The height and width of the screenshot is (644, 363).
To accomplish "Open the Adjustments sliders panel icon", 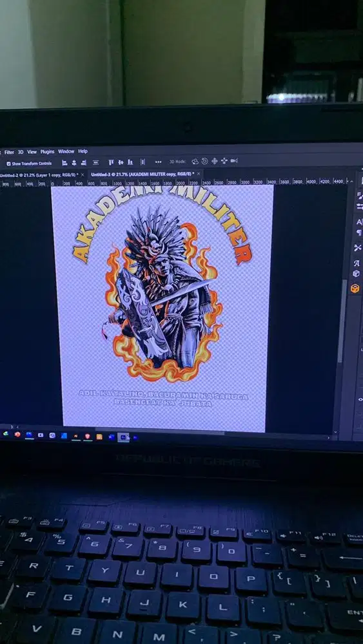I will (360, 207).
